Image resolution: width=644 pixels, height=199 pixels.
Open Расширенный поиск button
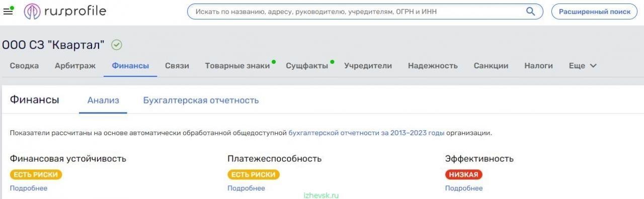594,11
